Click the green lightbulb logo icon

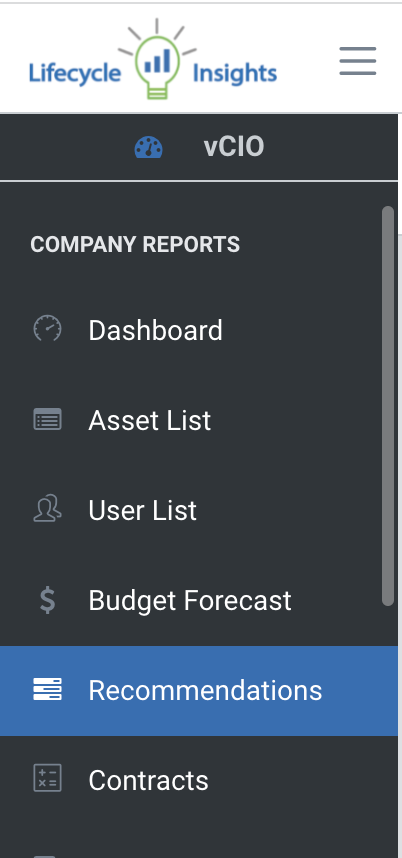pos(157,59)
